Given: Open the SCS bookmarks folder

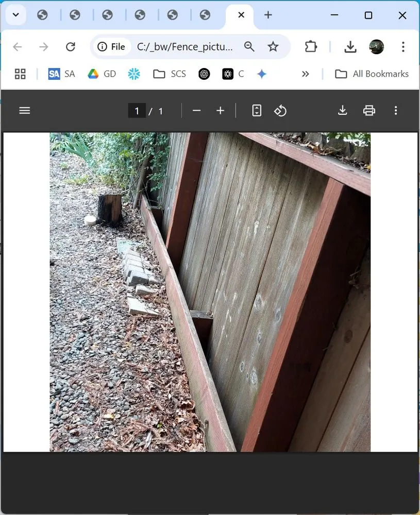Looking at the screenshot, I should (x=170, y=74).
